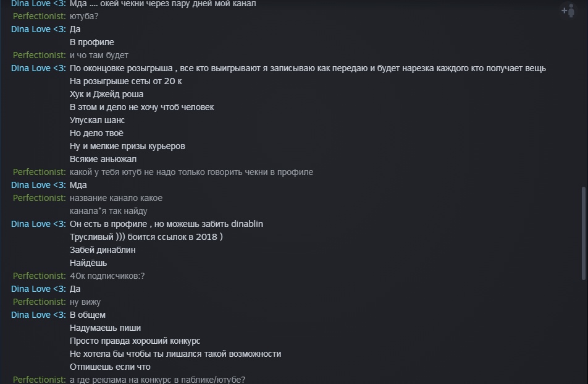588x384 pixels.
Task: Select the "Хук и Джейд роша" message
Action: click(106, 95)
